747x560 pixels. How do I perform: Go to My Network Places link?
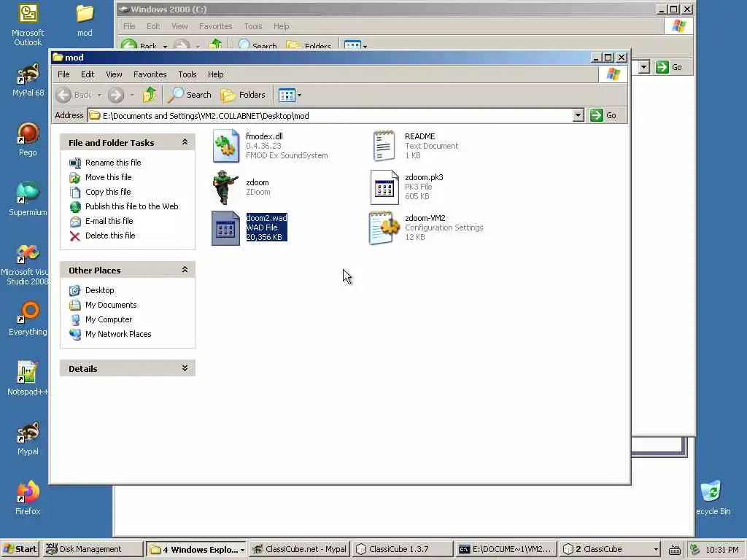point(118,334)
